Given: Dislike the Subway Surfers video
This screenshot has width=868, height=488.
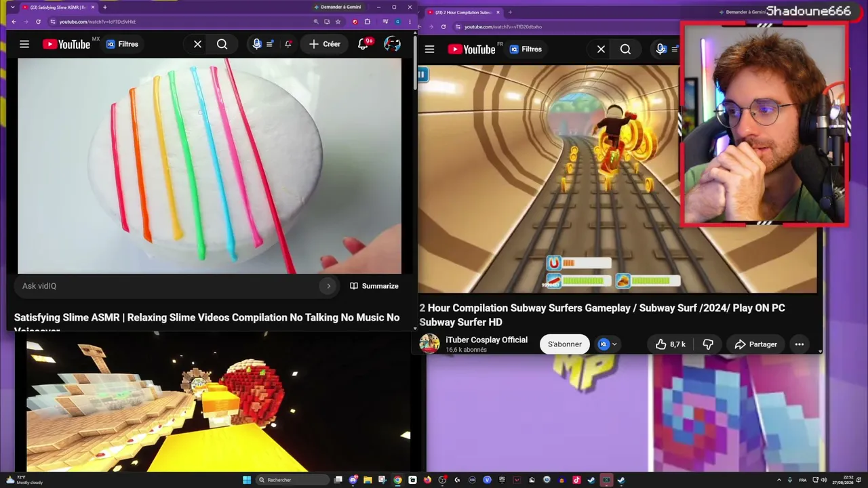Looking at the screenshot, I should pos(708,344).
